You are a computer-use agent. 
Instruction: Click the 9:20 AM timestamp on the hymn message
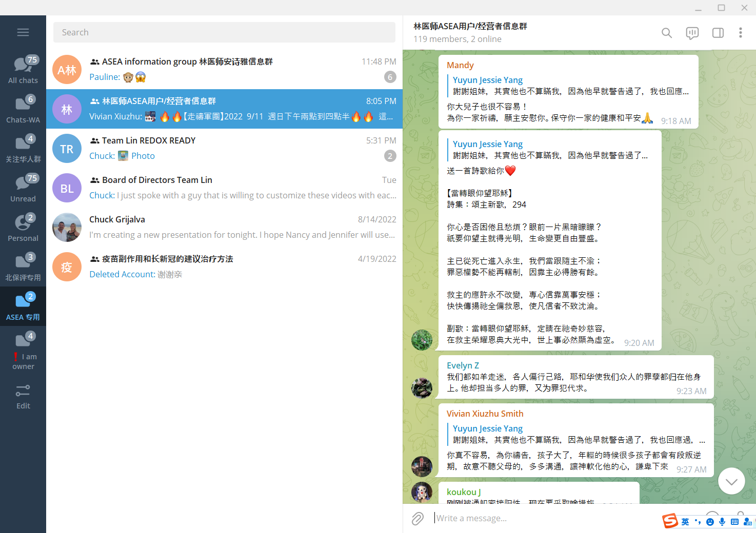coord(639,343)
